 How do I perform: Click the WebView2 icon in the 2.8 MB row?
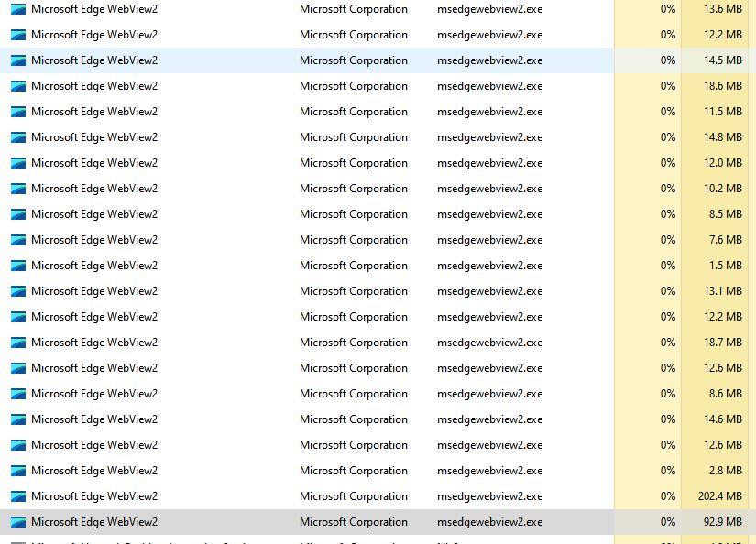pos(18,471)
